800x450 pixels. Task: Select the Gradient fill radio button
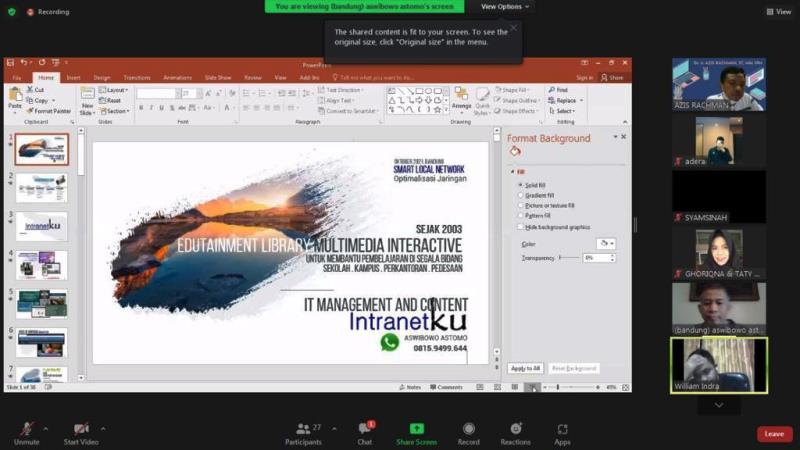pos(520,195)
